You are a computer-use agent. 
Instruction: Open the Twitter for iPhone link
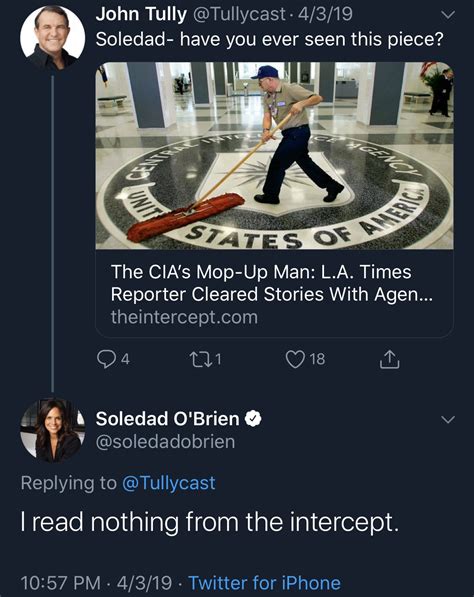(264, 583)
